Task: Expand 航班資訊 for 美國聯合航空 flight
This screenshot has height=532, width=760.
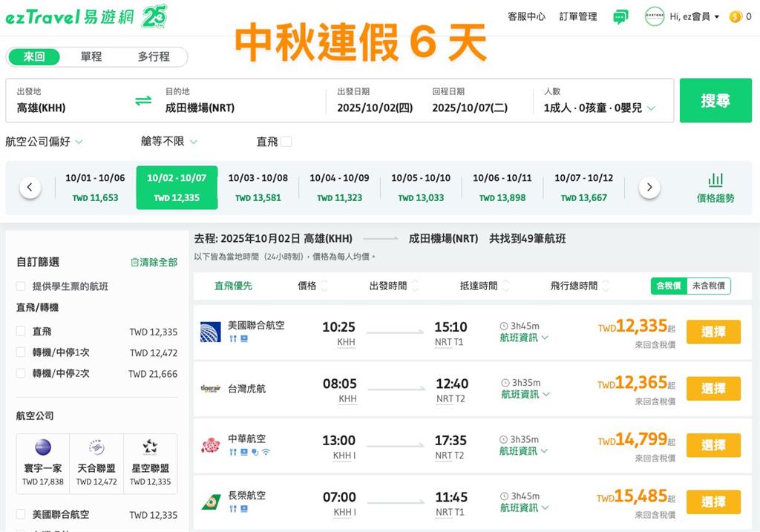Action: 524,338
